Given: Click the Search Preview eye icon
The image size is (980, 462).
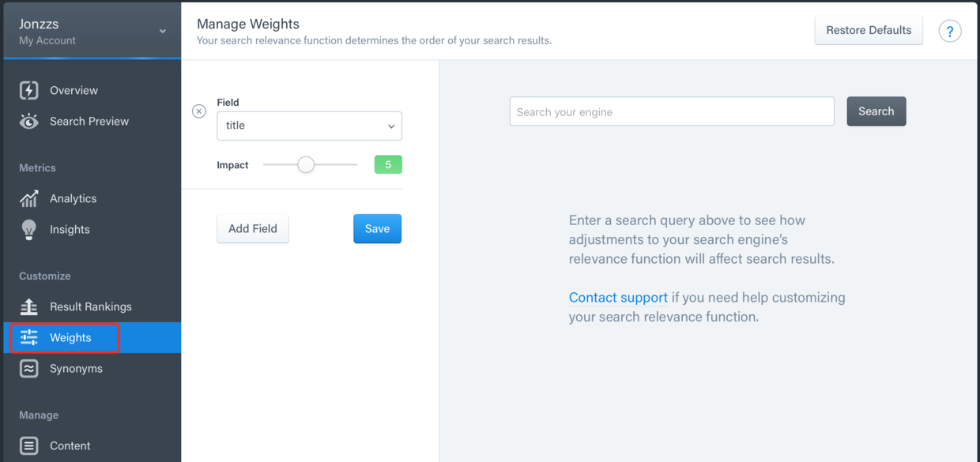Looking at the screenshot, I should (x=29, y=122).
